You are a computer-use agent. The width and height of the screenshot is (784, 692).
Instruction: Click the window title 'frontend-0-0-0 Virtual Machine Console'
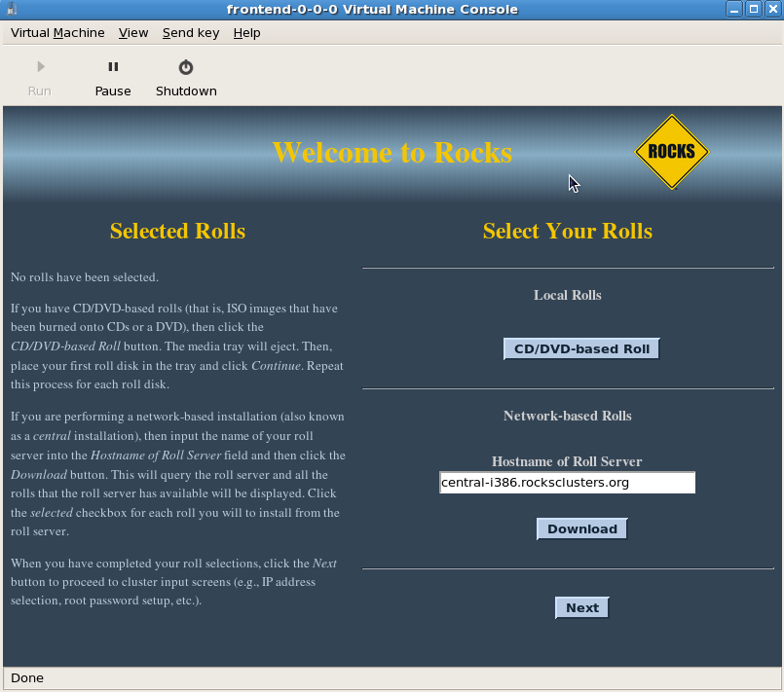point(372,10)
